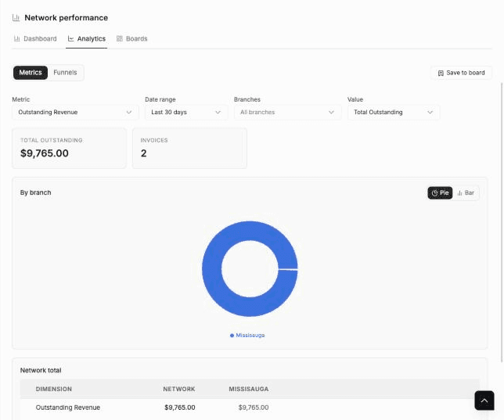Open the Metric dropdown showing Outstanding Revenue

point(75,112)
